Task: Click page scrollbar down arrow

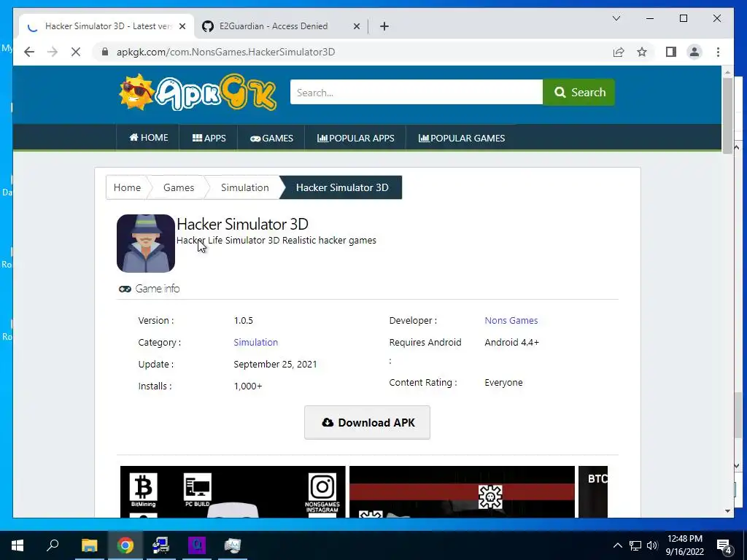Action: click(x=727, y=511)
